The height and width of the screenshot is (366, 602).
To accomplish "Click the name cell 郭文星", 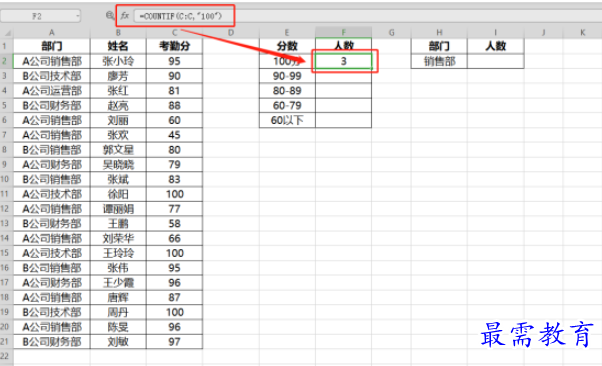I will click(118, 150).
